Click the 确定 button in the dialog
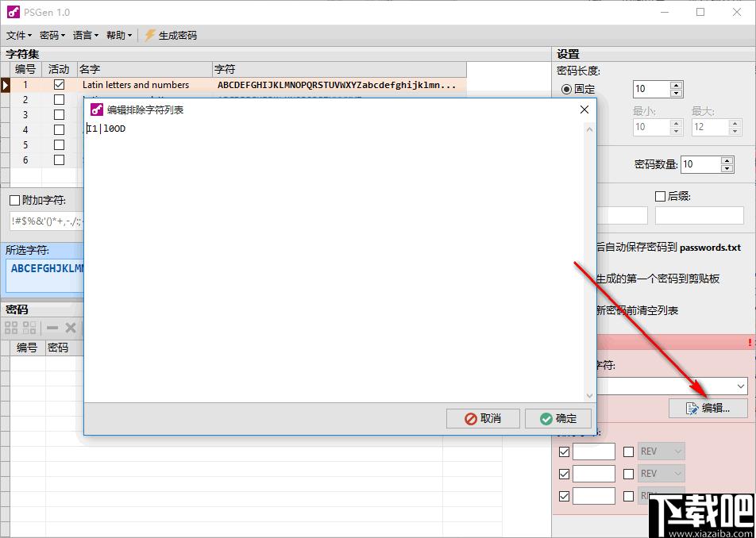 click(x=558, y=418)
